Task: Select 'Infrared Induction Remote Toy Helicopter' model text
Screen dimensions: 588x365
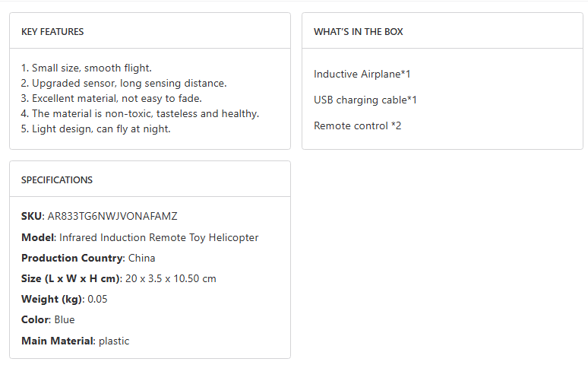Action: tap(159, 237)
